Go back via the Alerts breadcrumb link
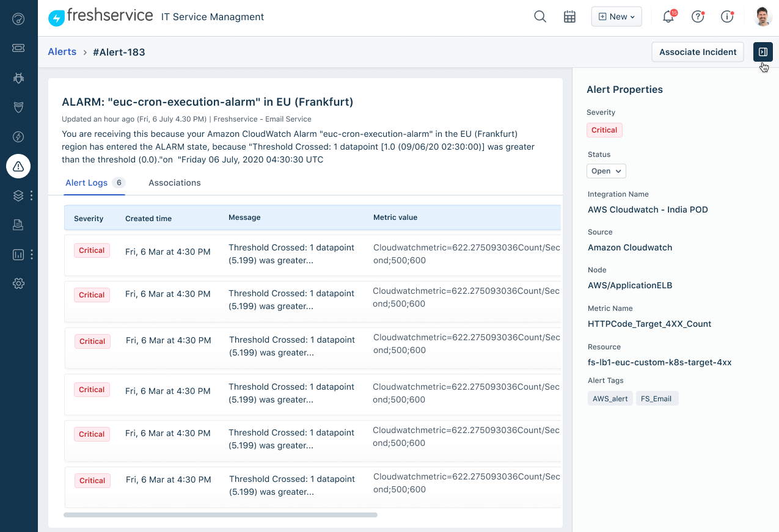This screenshot has width=779, height=532. [62, 52]
